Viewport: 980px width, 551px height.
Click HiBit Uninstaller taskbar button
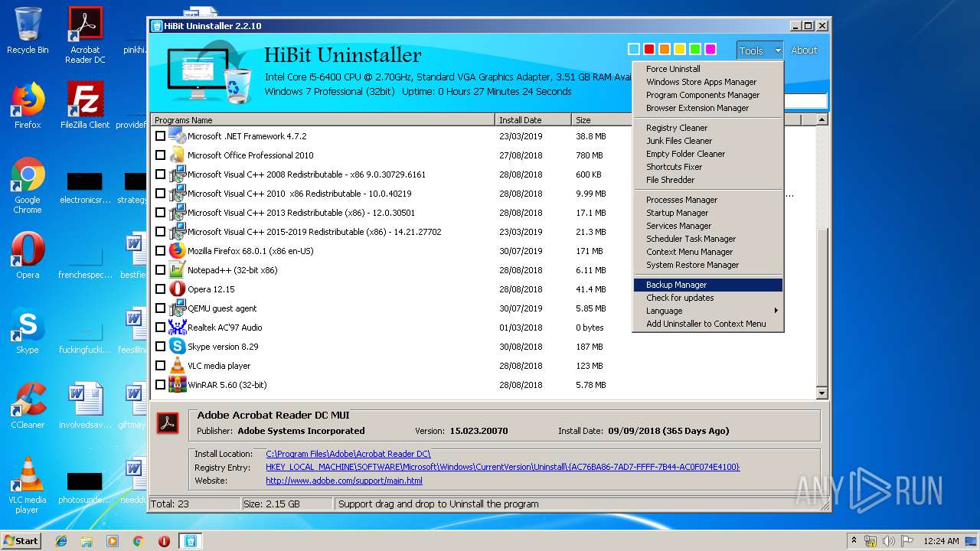coord(190,541)
